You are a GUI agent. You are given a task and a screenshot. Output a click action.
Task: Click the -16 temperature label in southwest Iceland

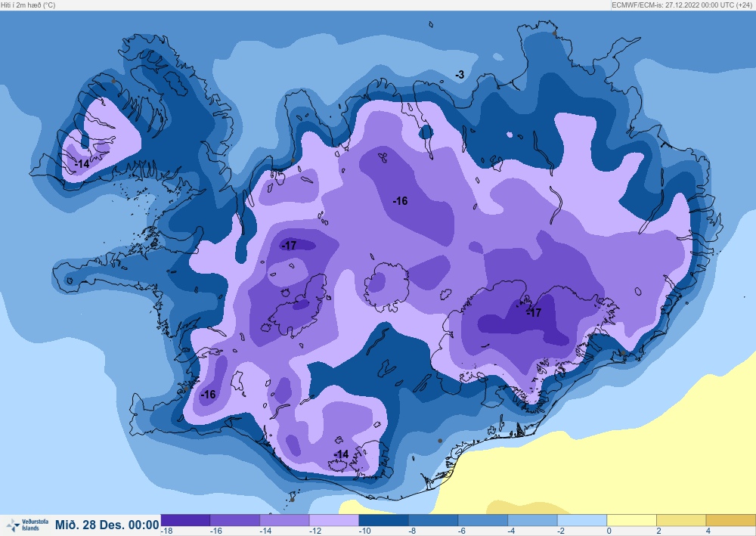click(208, 395)
